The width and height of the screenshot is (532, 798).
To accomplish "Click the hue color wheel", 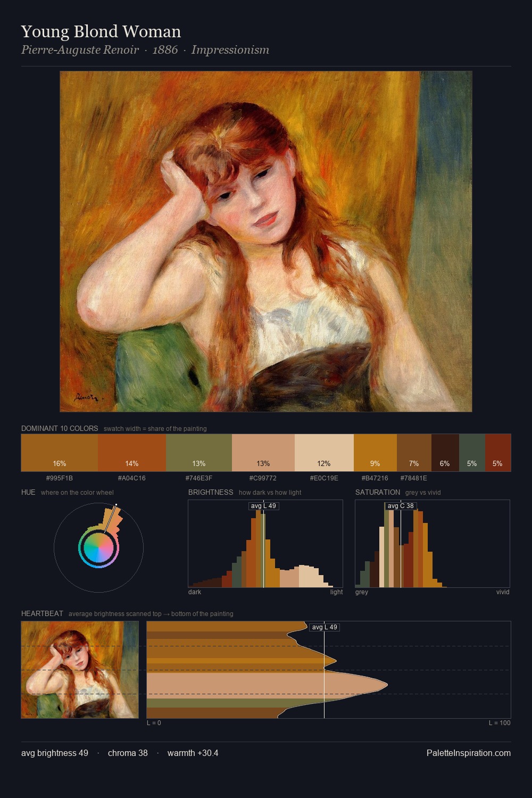I will [98, 547].
